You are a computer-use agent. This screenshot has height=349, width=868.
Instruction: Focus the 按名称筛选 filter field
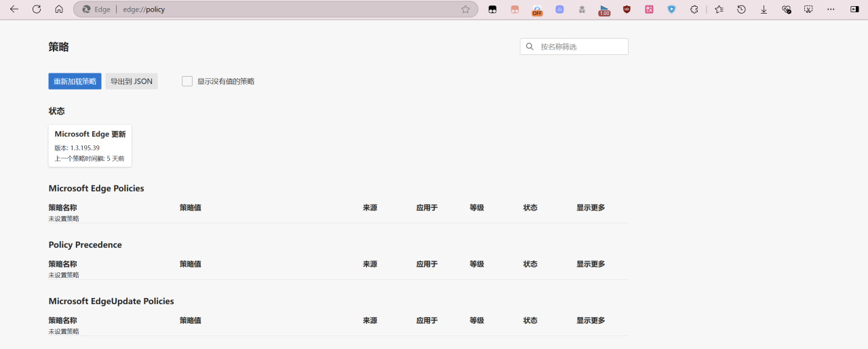coord(574,47)
